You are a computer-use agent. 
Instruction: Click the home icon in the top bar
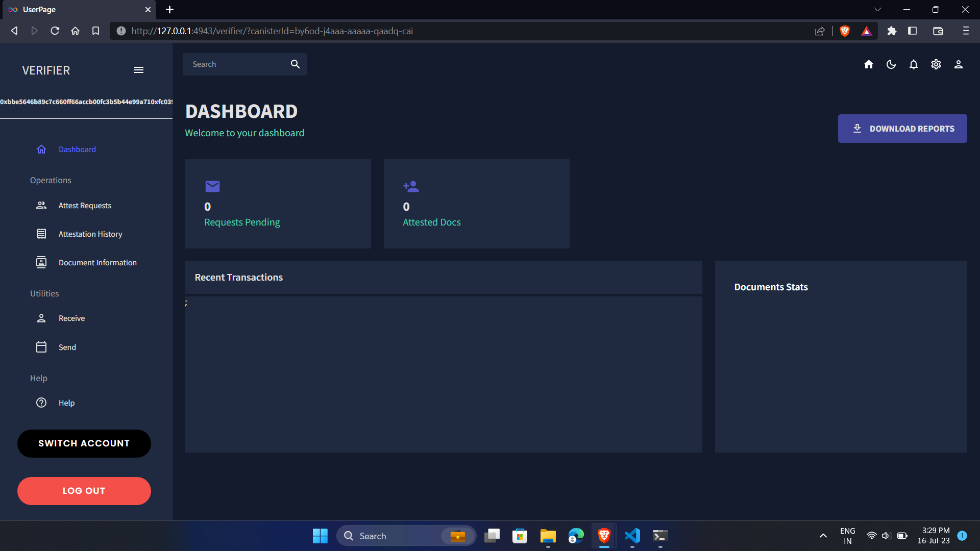(869, 64)
